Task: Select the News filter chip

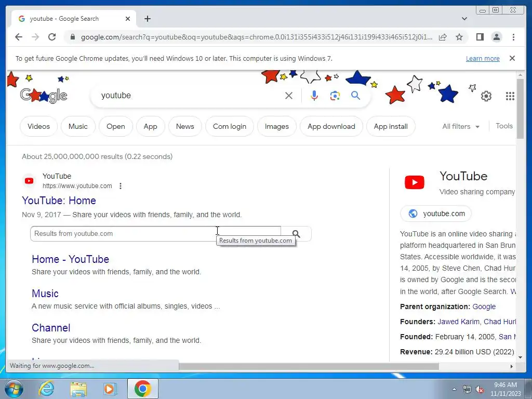Action: coord(185,126)
